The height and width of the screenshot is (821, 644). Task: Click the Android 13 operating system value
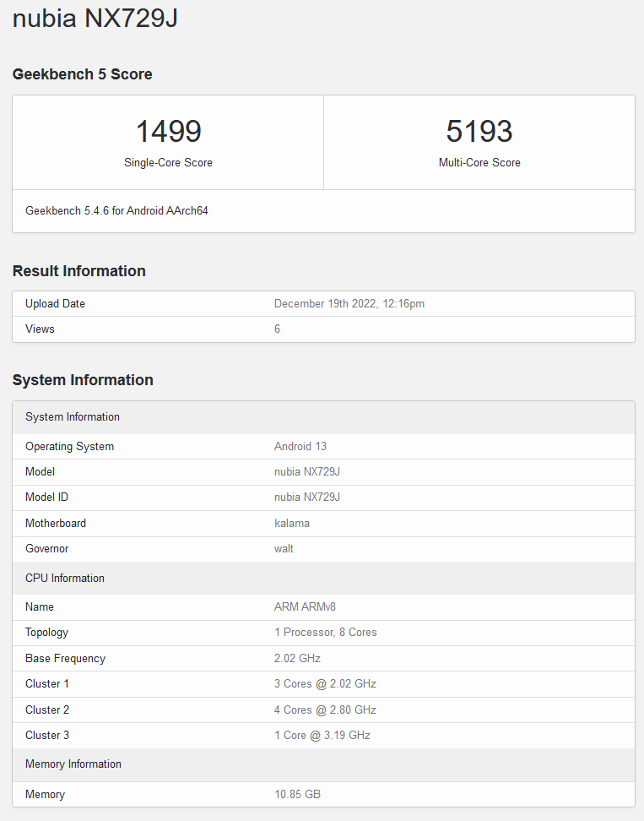pyautogui.click(x=300, y=446)
